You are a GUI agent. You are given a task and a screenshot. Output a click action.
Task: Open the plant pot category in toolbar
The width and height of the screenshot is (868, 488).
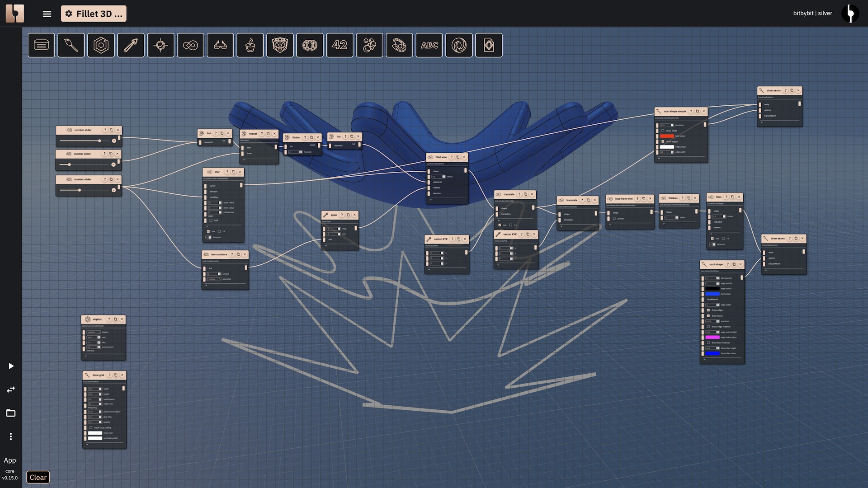coord(250,45)
